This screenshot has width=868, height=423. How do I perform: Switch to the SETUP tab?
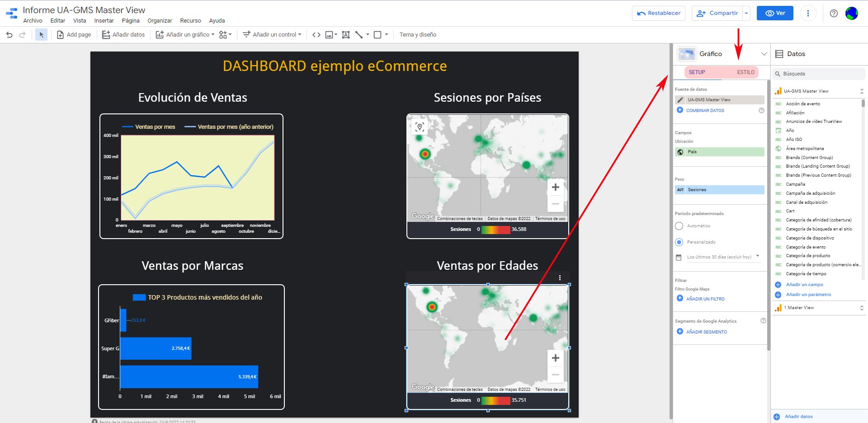[697, 72]
